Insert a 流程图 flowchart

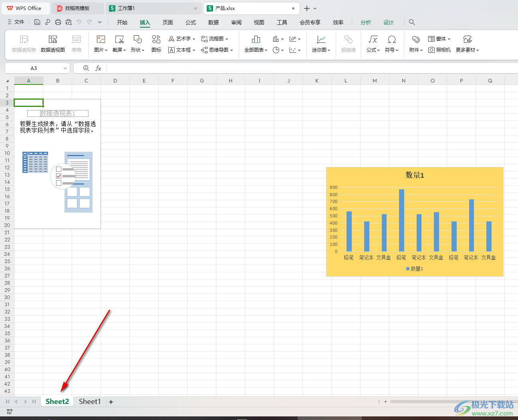[215, 39]
